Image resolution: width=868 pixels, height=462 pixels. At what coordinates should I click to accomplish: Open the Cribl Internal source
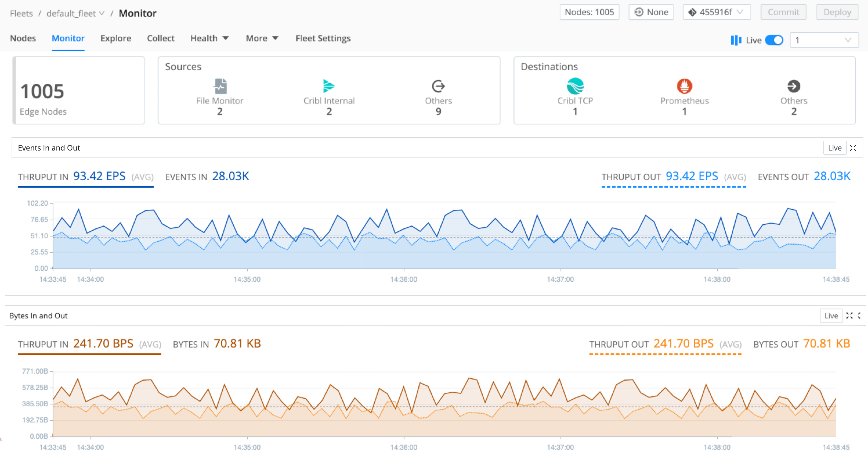pyautogui.click(x=329, y=87)
